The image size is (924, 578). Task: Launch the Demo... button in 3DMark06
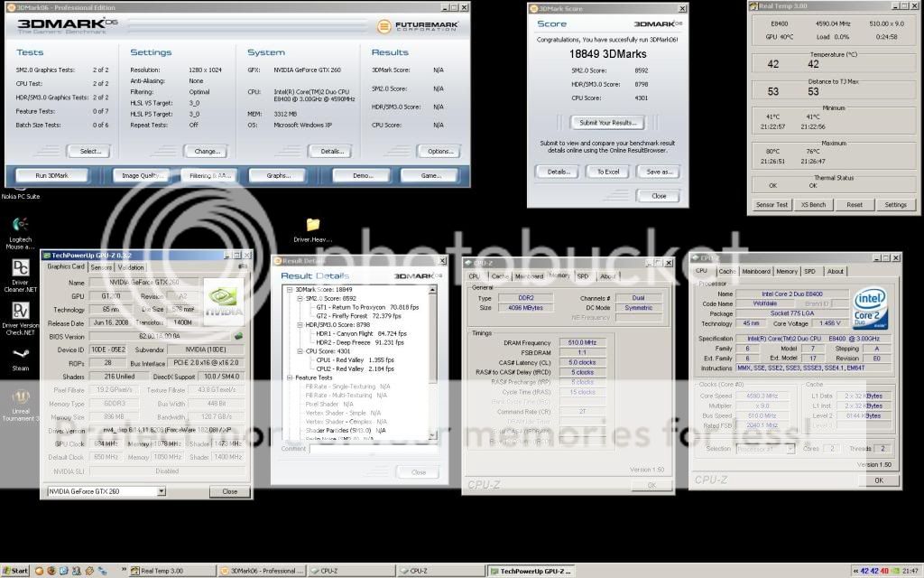pos(363,176)
